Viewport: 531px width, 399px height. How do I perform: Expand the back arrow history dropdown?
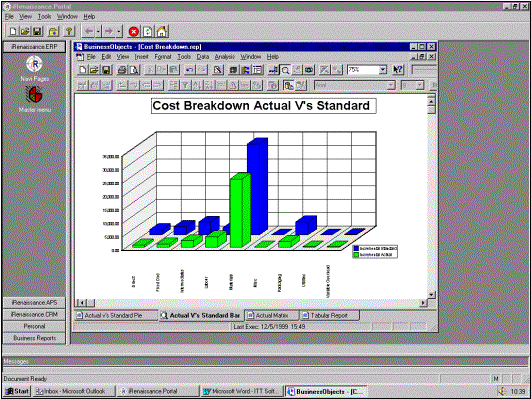[98, 32]
